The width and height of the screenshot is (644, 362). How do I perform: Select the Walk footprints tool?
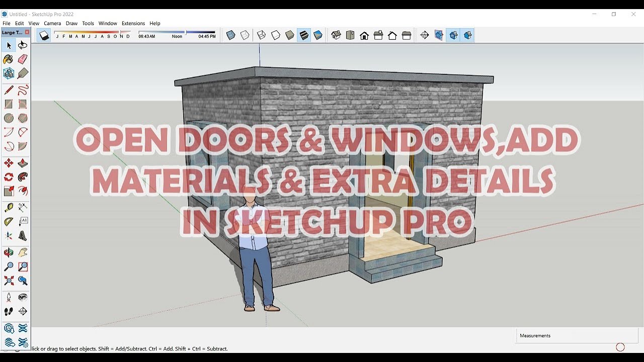click(x=9, y=312)
